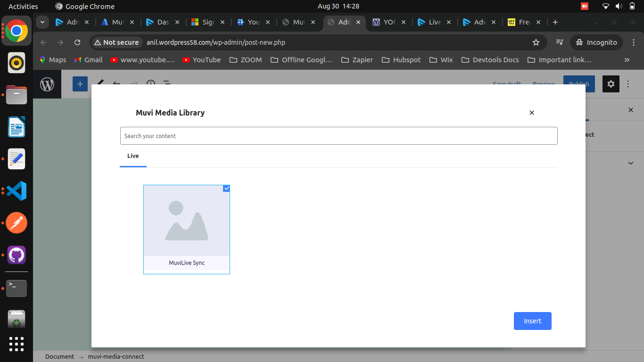Close the Muvi Media Library dialog
Image resolution: width=644 pixels, height=362 pixels.
pos(532,113)
